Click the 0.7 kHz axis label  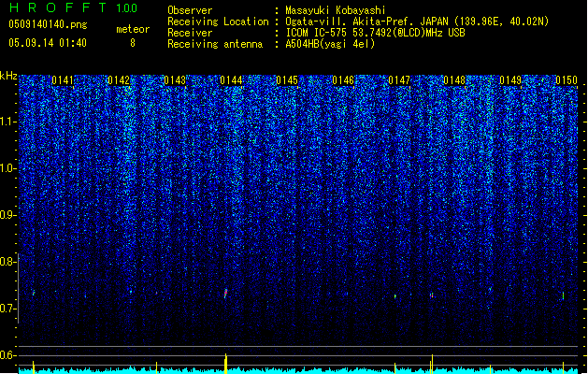tap(7, 309)
